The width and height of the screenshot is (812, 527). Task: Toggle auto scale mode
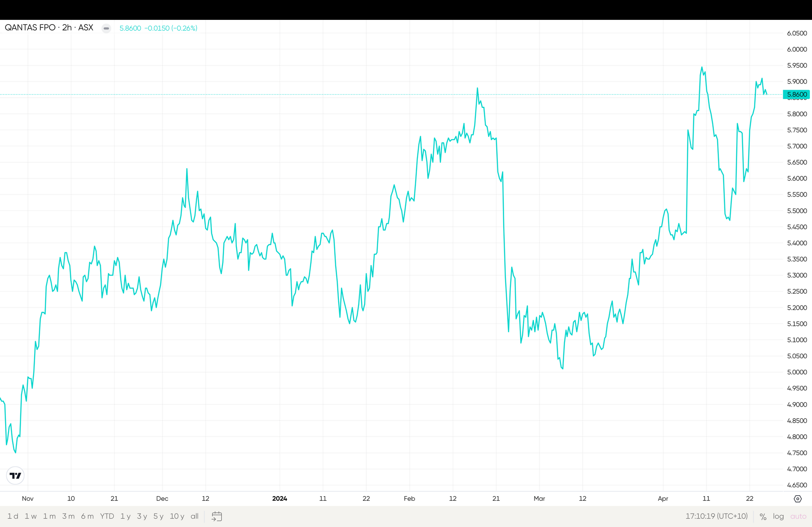pyautogui.click(x=798, y=516)
